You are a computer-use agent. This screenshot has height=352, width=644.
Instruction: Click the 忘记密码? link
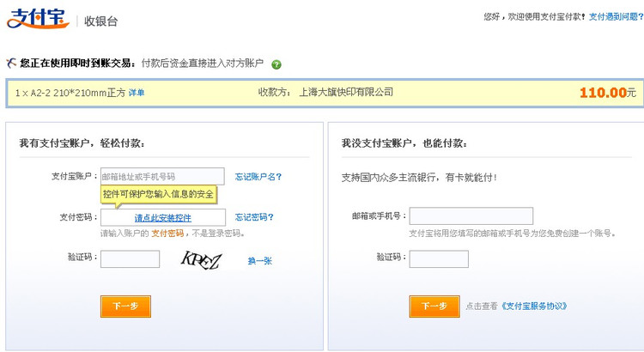point(254,217)
